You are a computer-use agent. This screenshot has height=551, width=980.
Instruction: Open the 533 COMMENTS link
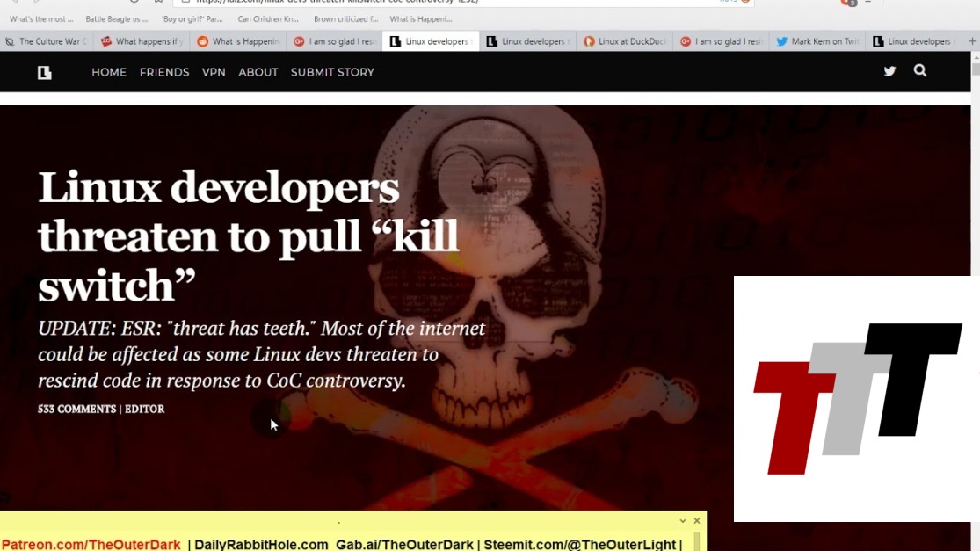[x=76, y=409]
